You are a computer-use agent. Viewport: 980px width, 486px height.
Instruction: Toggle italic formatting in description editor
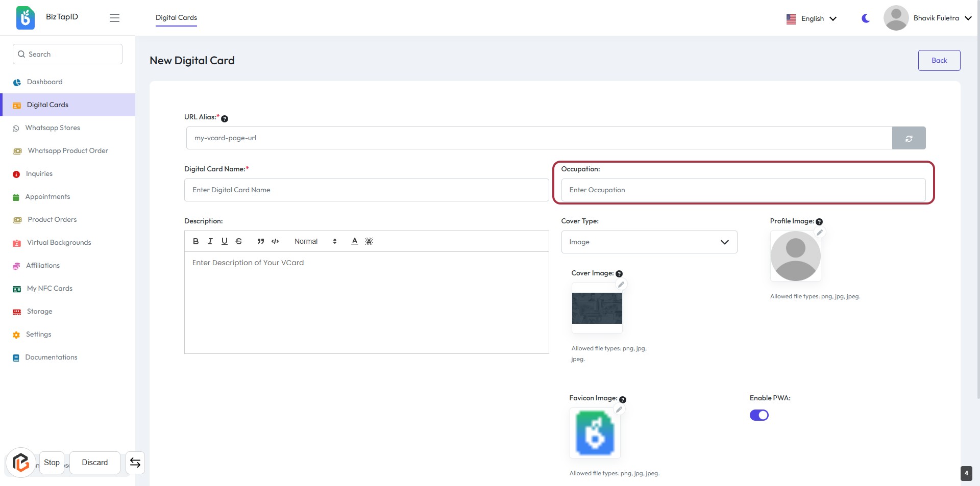tap(210, 241)
